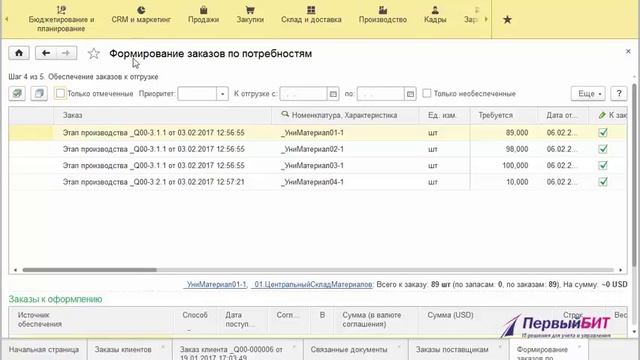Click required quantity 98,000

tap(517, 149)
